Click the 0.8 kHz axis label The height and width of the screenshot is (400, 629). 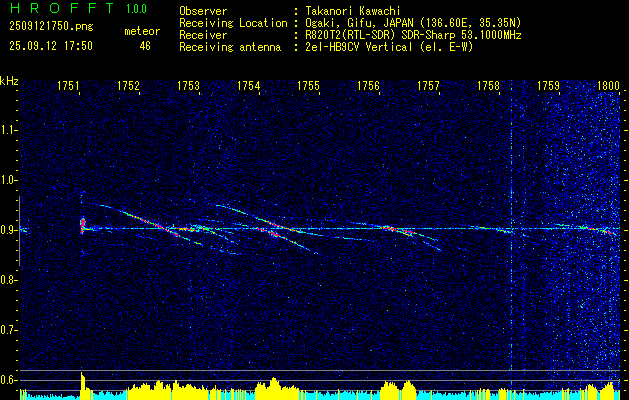[8, 280]
